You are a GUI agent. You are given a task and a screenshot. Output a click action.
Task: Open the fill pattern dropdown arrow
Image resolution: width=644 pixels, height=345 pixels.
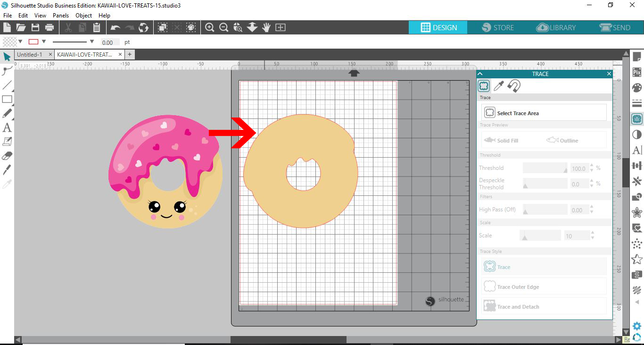(x=20, y=42)
